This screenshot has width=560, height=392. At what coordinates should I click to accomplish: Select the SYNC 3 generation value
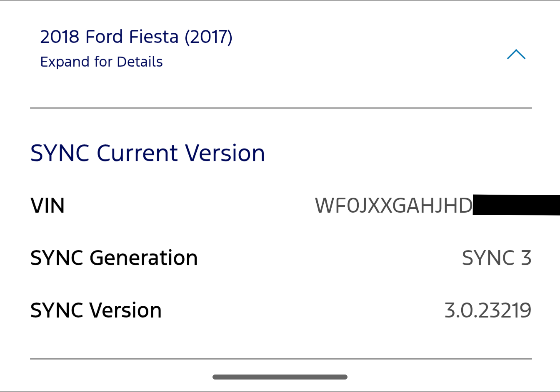[496, 258]
